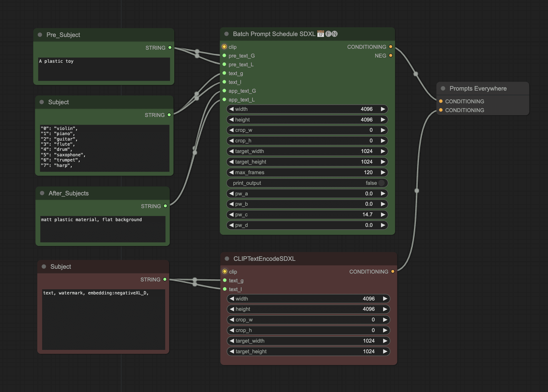Screen dimensions: 548x392
Task: Collapse the Prompts Everywhere node
Action: click(443, 88)
